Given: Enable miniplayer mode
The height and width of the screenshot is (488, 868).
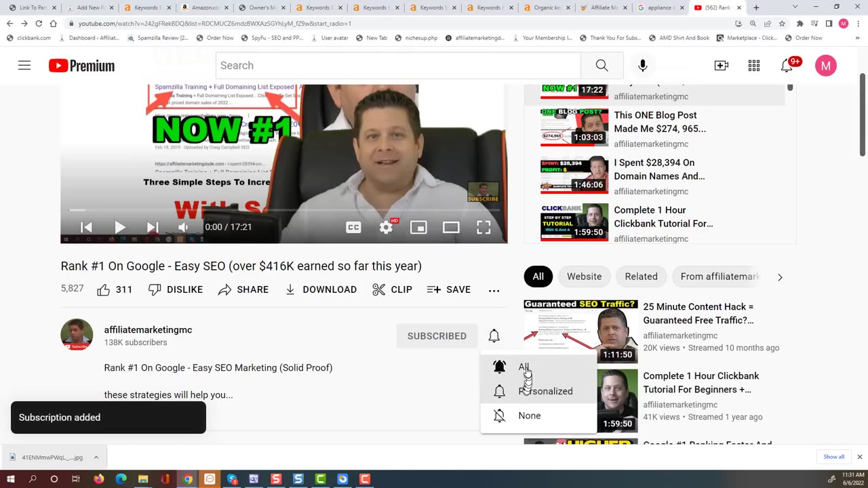Looking at the screenshot, I should 418,227.
